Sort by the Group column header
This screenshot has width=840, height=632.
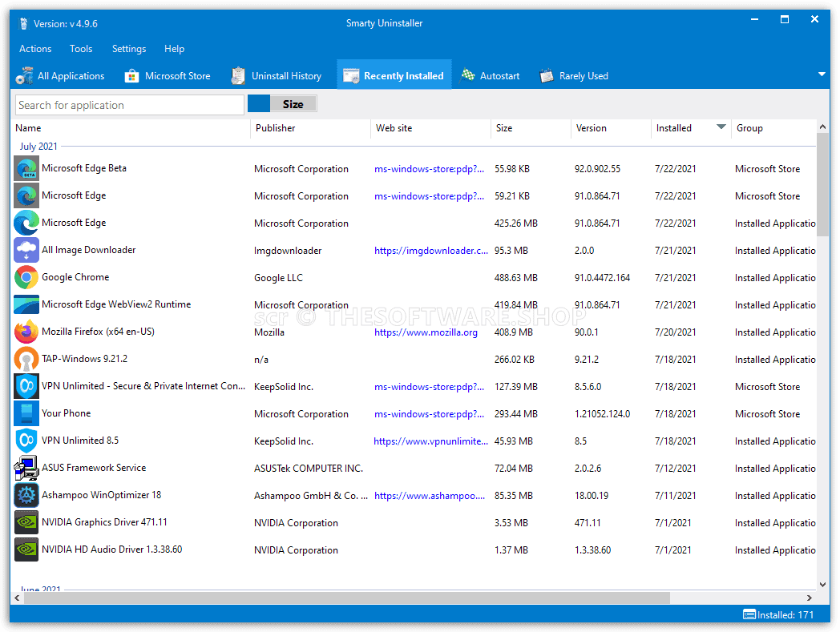[x=773, y=128]
